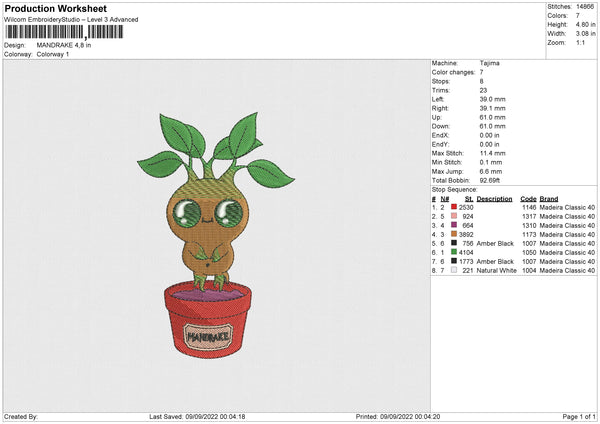Select thread code 1146 in stop row 1

click(529, 207)
